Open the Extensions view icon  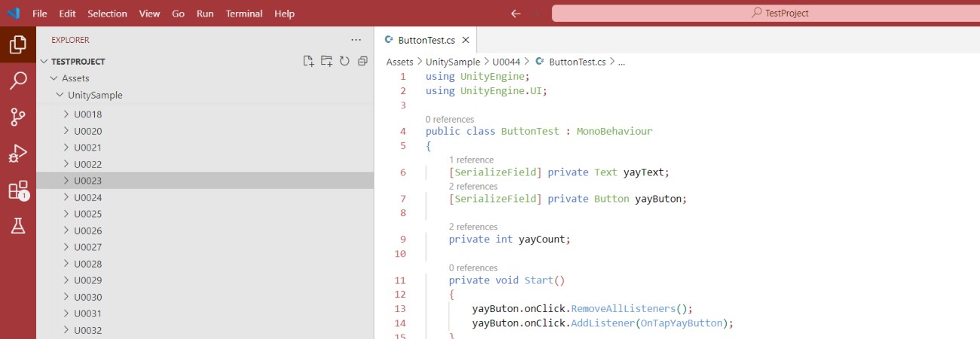18,190
